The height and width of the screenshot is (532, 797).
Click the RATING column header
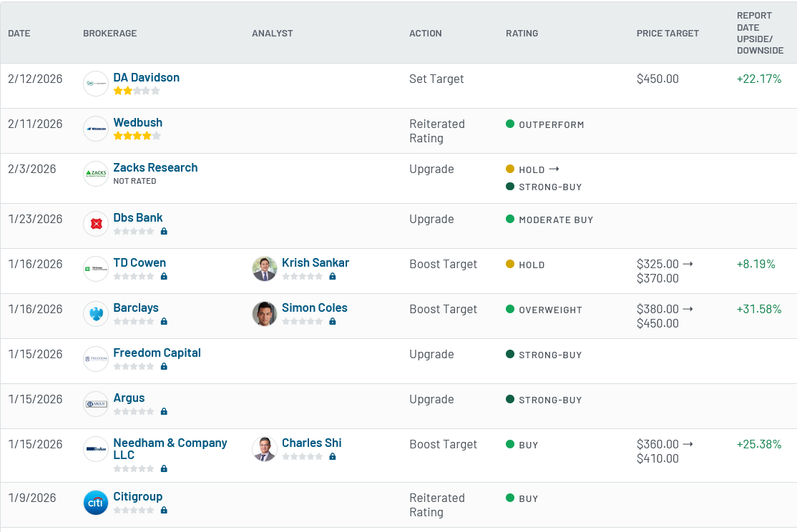pyautogui.click(x=522, y=33)
